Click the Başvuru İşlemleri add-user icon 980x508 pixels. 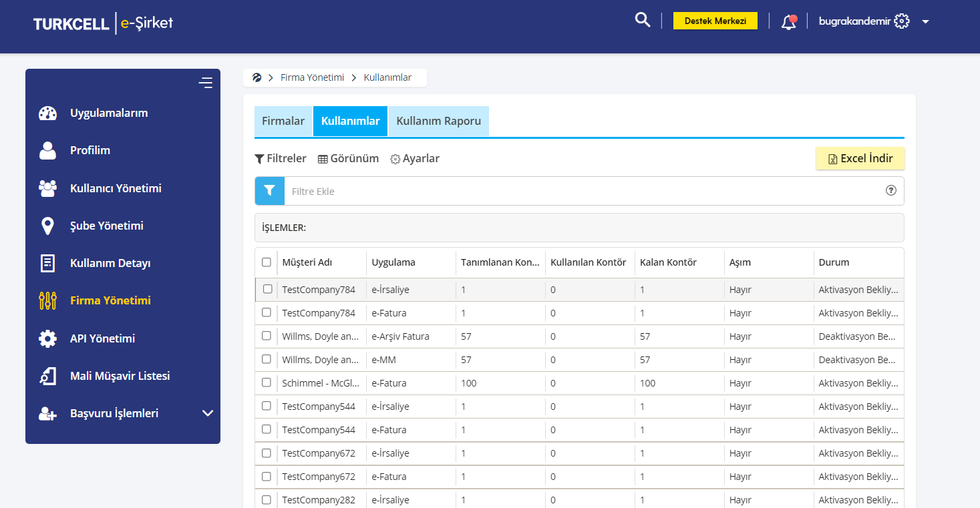48,413
